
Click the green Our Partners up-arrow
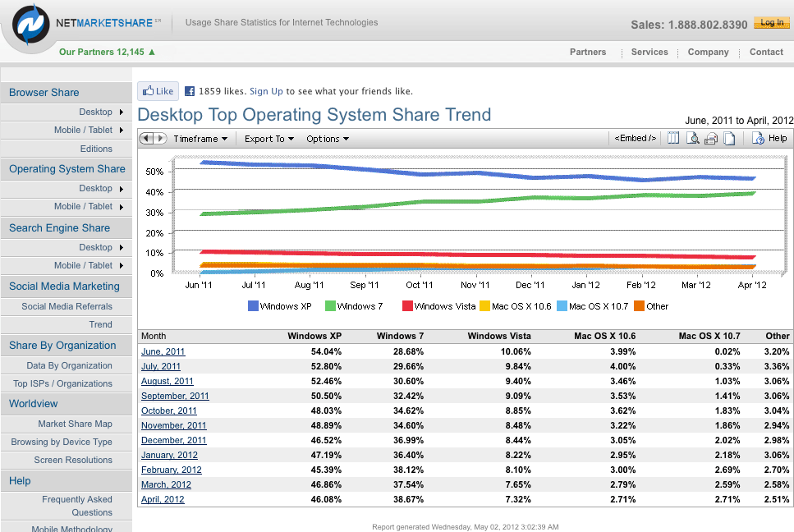coord(152,52)
